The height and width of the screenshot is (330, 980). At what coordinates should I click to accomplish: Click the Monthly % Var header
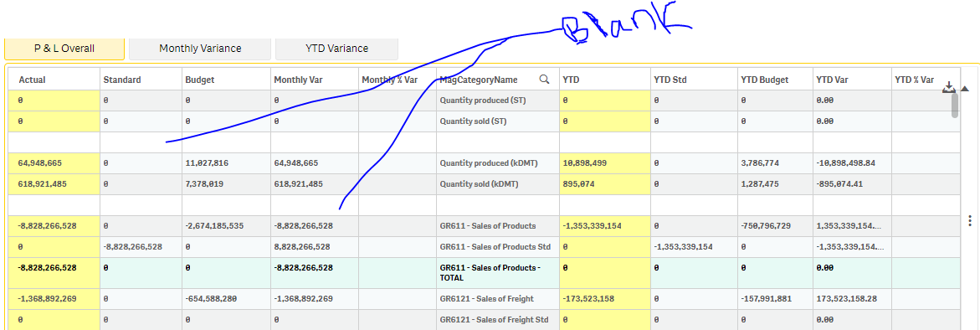click(x=389, y=80)
